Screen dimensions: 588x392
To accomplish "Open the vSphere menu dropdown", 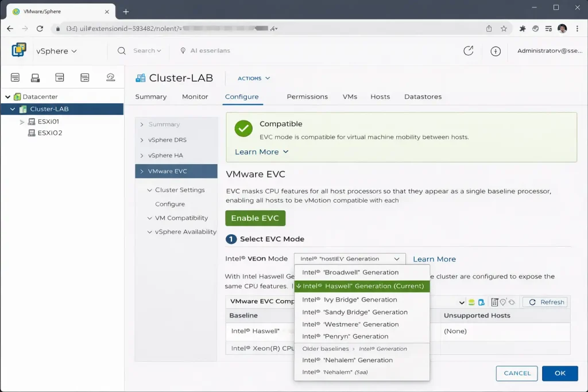I will coord(56,51).
